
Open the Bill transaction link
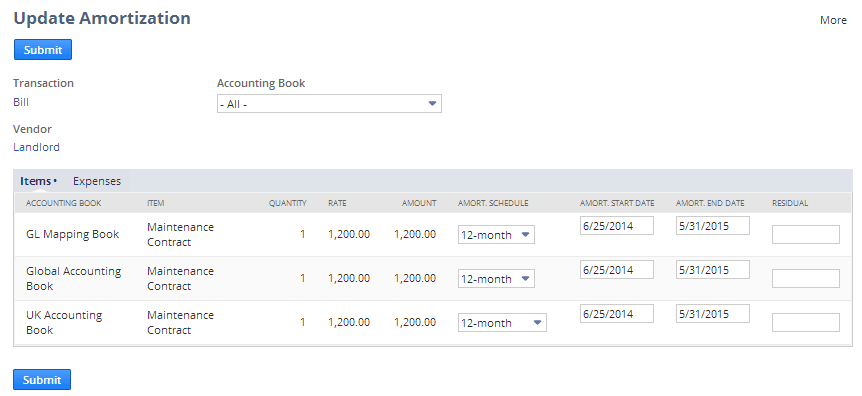(21, 102)
